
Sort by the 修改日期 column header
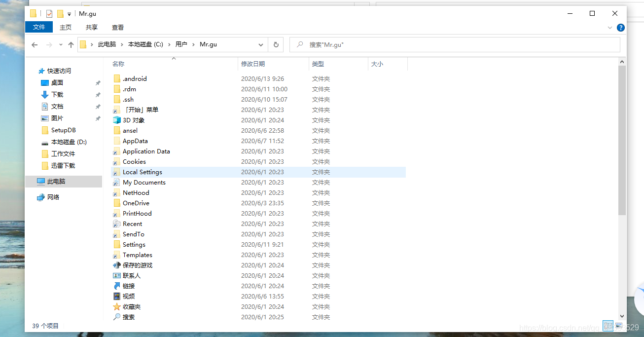pyautogui.click(x=253, y=64)
